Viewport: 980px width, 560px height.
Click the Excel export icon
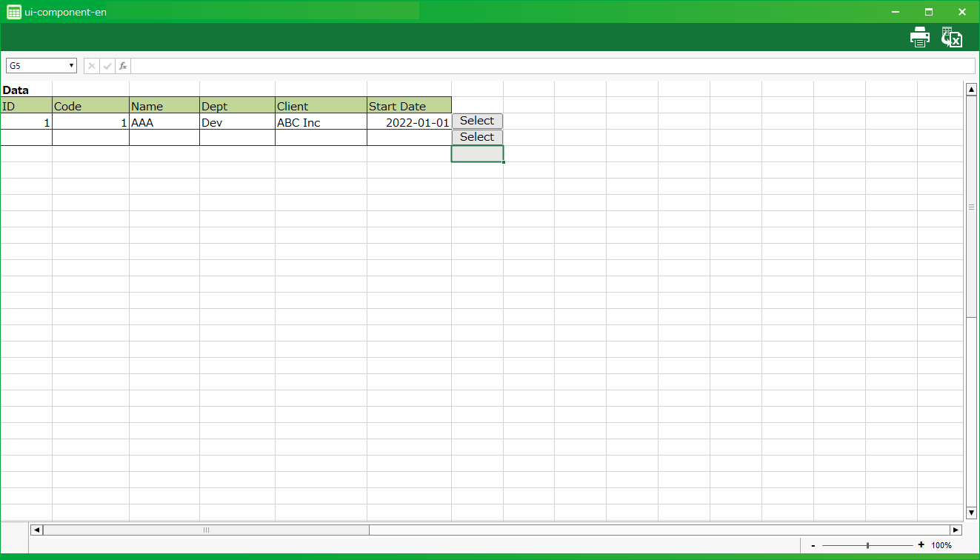click(951, 37)
